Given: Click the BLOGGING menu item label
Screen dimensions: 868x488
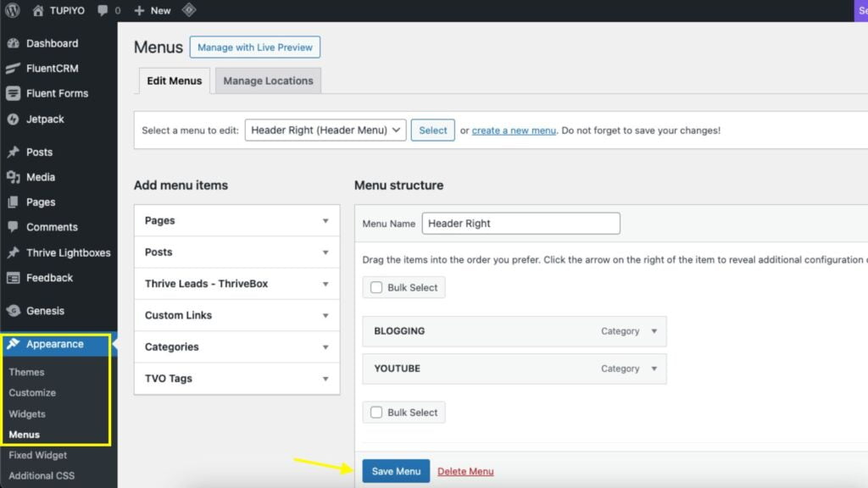Looking at the screenshot, I should [x=400, y=331].
